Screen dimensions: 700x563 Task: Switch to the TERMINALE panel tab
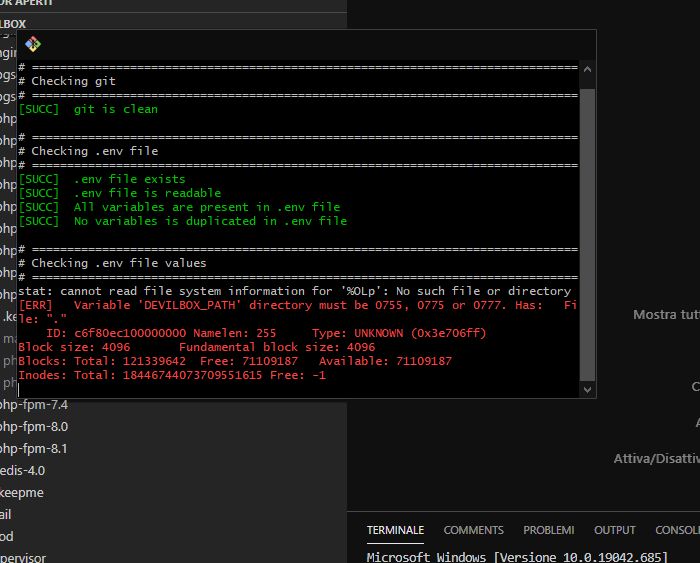395,530
